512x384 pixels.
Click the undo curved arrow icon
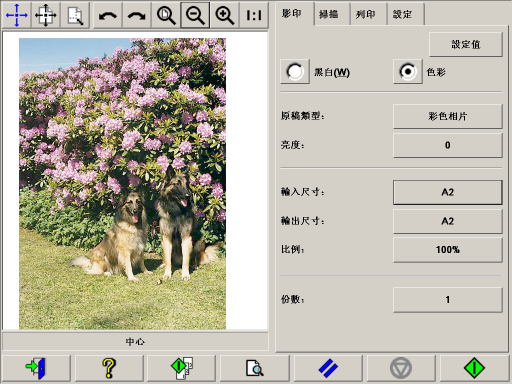click(108, 15)
